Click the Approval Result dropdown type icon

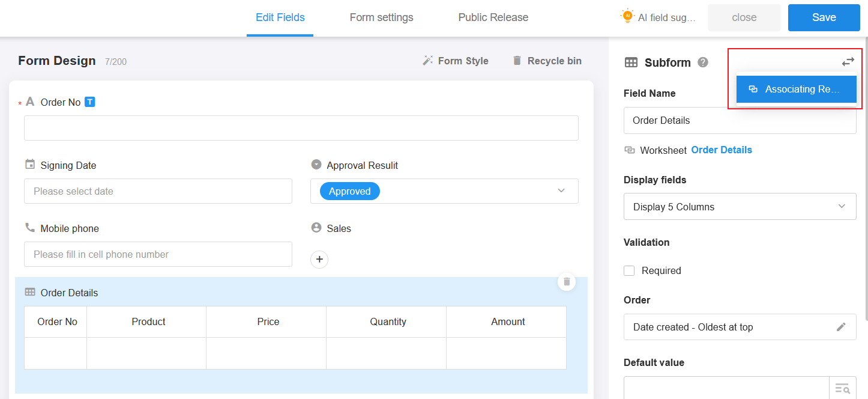coord(316,164)
